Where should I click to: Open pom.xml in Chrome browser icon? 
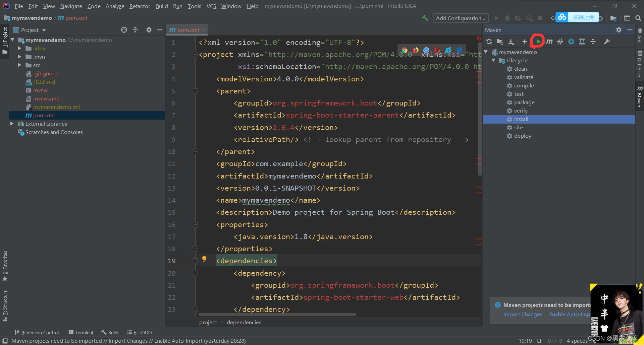tap(405, 50)
